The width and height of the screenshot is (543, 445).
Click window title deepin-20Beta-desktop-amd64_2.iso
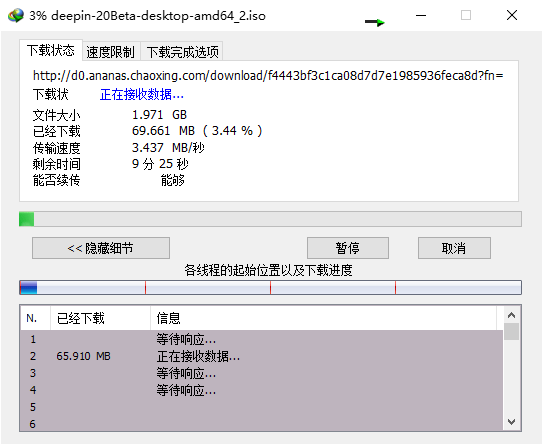158,16
